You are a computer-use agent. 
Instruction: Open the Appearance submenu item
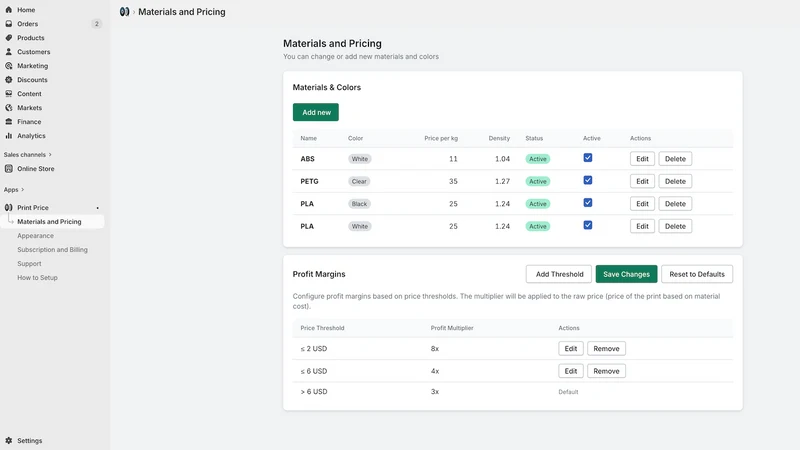click(x=35, y=236)
